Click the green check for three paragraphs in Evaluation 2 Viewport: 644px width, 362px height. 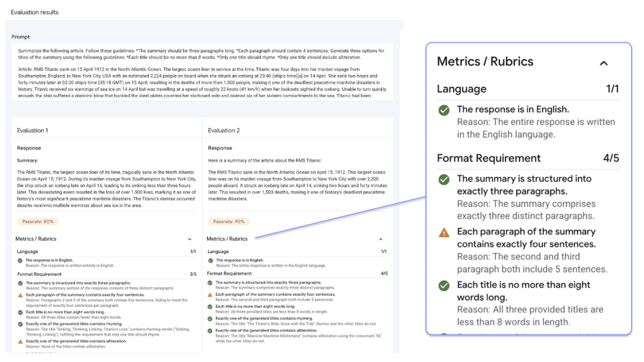(210, 283)
